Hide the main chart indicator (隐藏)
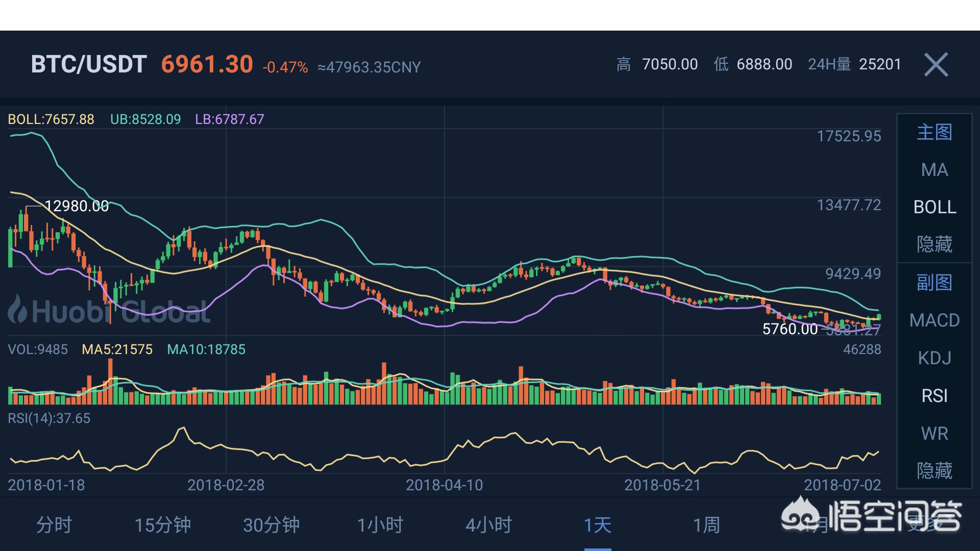This screenshot has width=980, height=551. click(x=935, y=244)
